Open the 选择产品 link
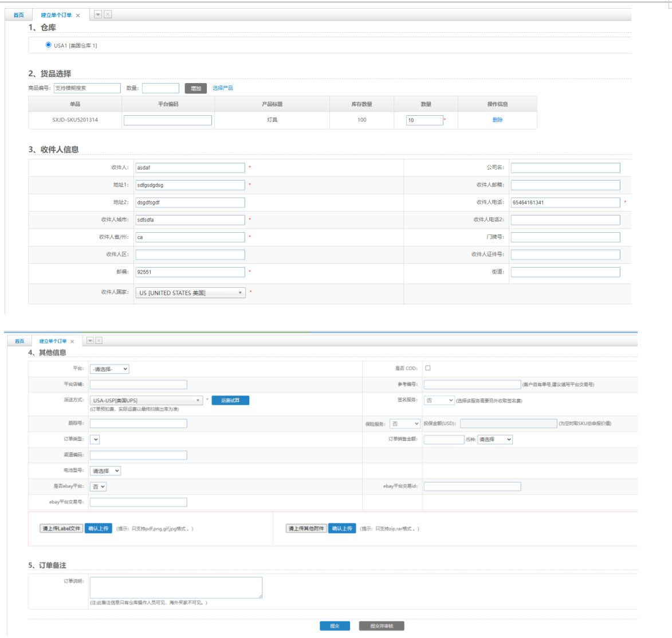 click(x=223, y=88)
